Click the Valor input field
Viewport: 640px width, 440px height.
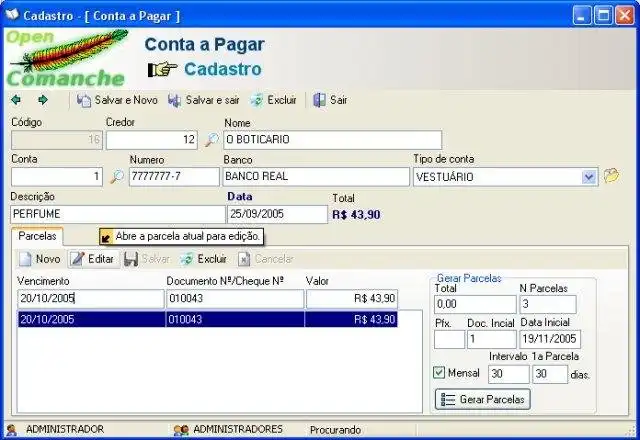tap(352, 299)
